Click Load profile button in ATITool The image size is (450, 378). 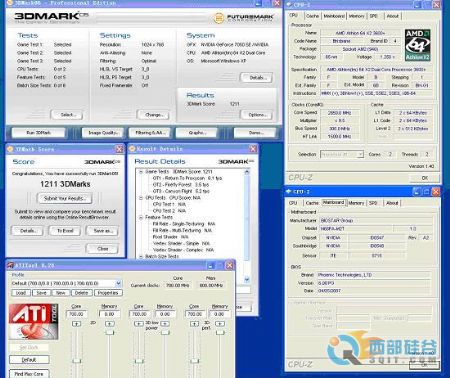[x=21, y=293]
